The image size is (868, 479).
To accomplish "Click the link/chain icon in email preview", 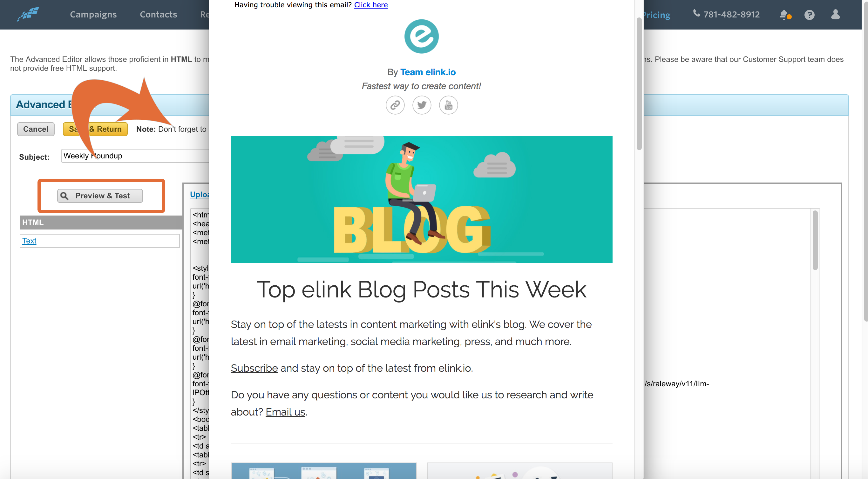I will (x=394, y=106).
